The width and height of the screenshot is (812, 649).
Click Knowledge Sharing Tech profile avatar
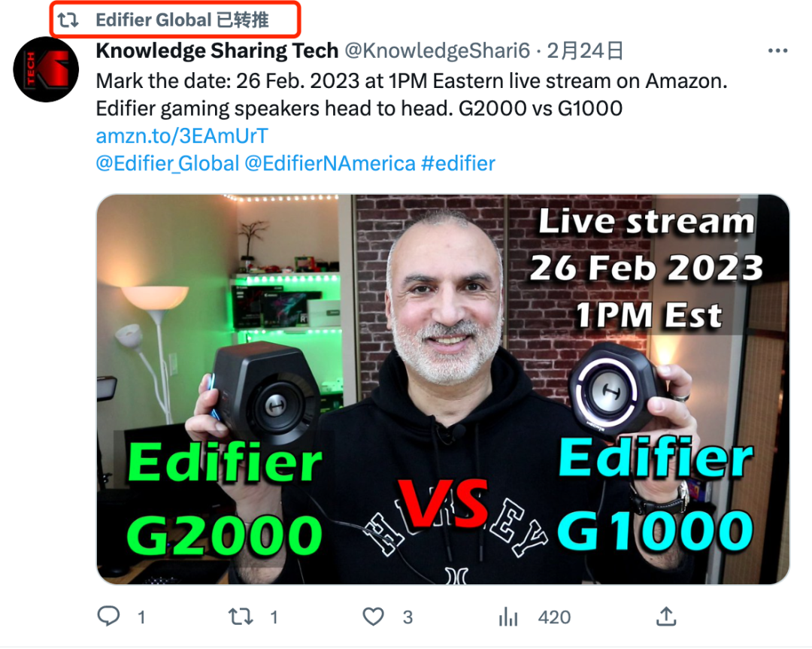tap(46, 69)
